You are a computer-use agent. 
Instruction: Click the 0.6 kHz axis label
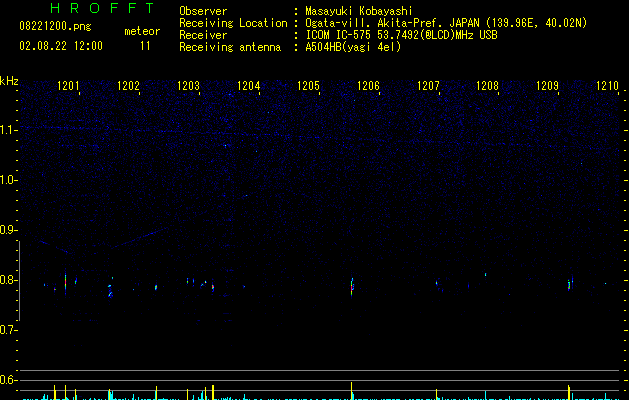pyautogui.click(x=8, y=380)
